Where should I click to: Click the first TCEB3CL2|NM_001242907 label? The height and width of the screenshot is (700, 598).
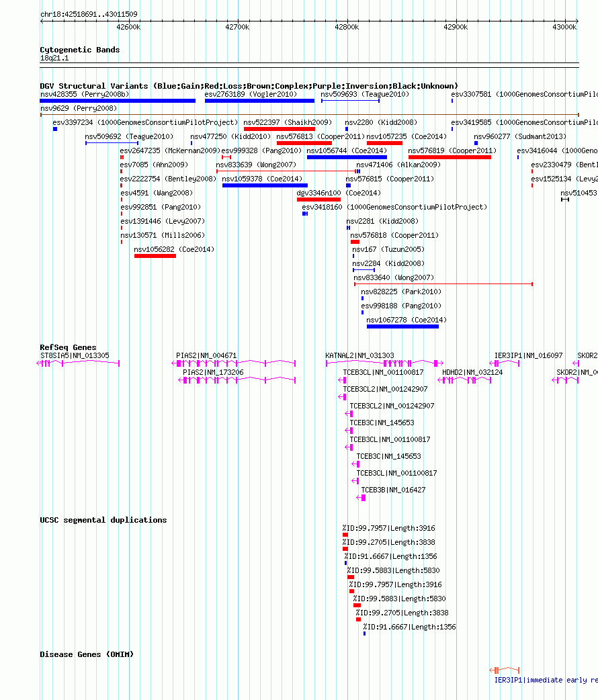[x=385, y=389]
